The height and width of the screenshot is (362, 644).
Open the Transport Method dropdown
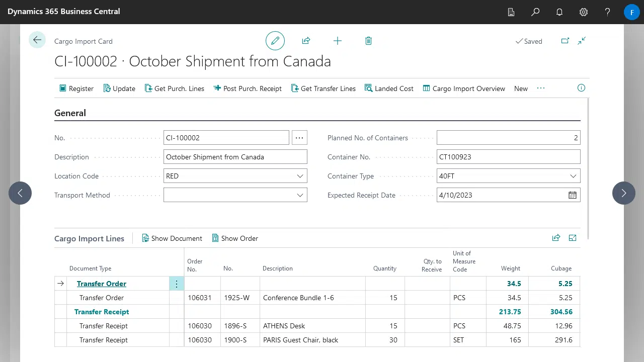(x=300, y=195)
